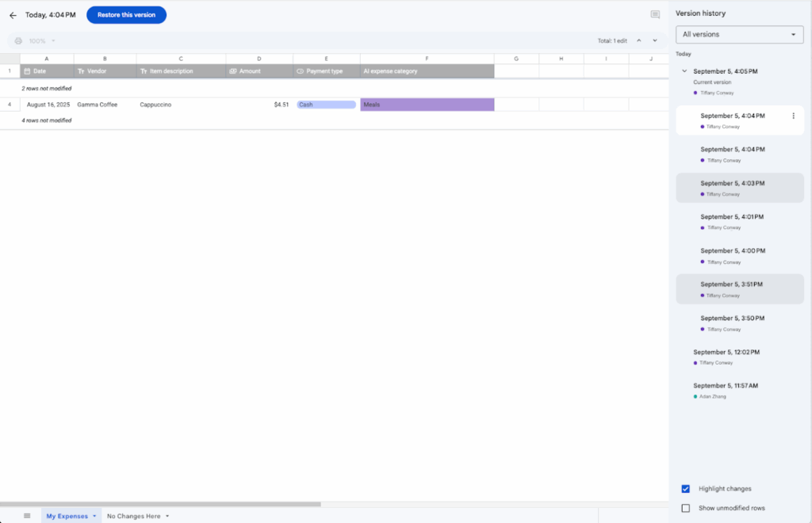Open the All versions dropdown
812x523 pixels.
pos(739,35)
